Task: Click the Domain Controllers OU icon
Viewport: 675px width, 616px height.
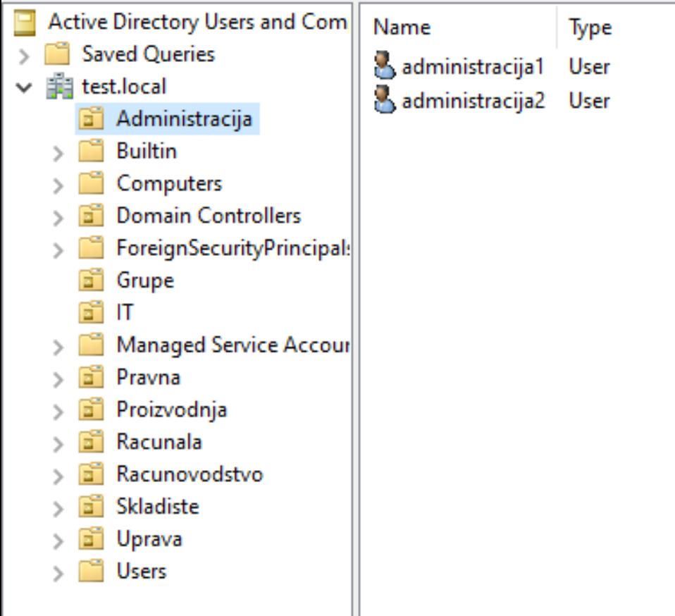Action: point(92,216)
